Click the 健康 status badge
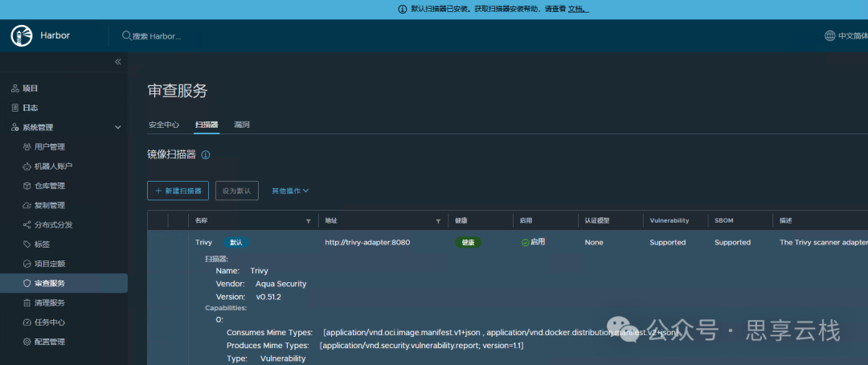This screenshot has width=868, height=365. (x=469, y=243)
